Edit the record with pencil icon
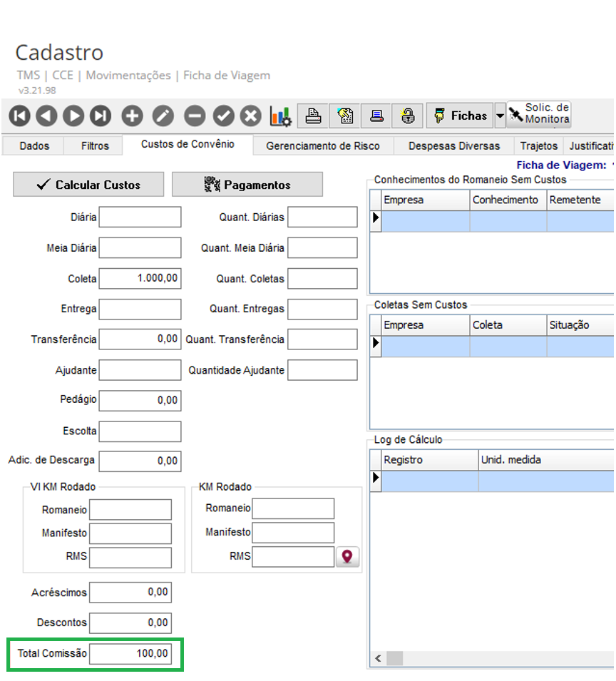 (163, 116)
